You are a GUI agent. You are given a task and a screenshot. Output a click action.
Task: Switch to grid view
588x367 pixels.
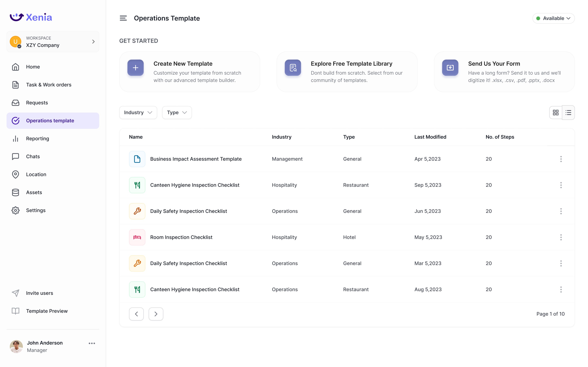click(556, 113)
